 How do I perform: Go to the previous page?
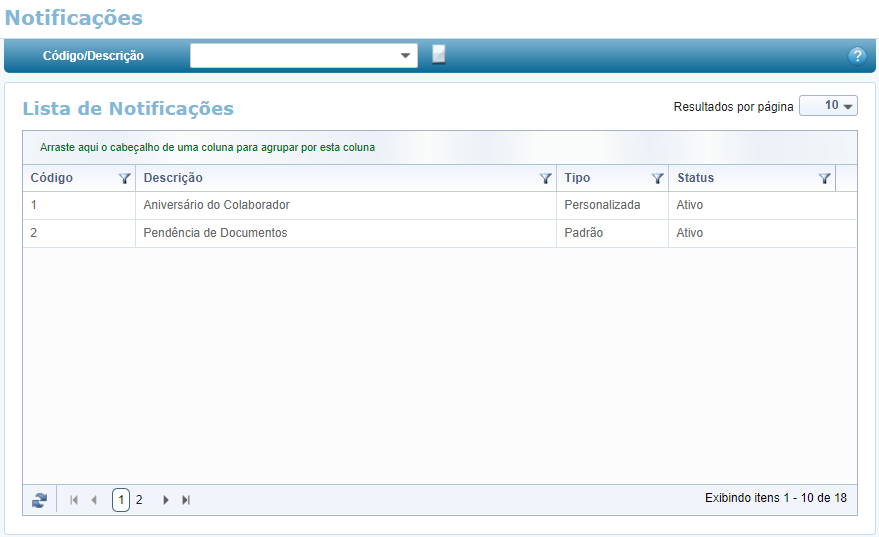[94, 500]
